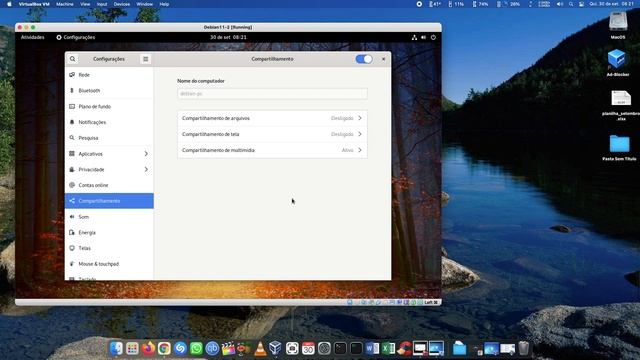640x360 pixels.
Task: Click GNOME volume status icon
Action: tap(424, 37)
